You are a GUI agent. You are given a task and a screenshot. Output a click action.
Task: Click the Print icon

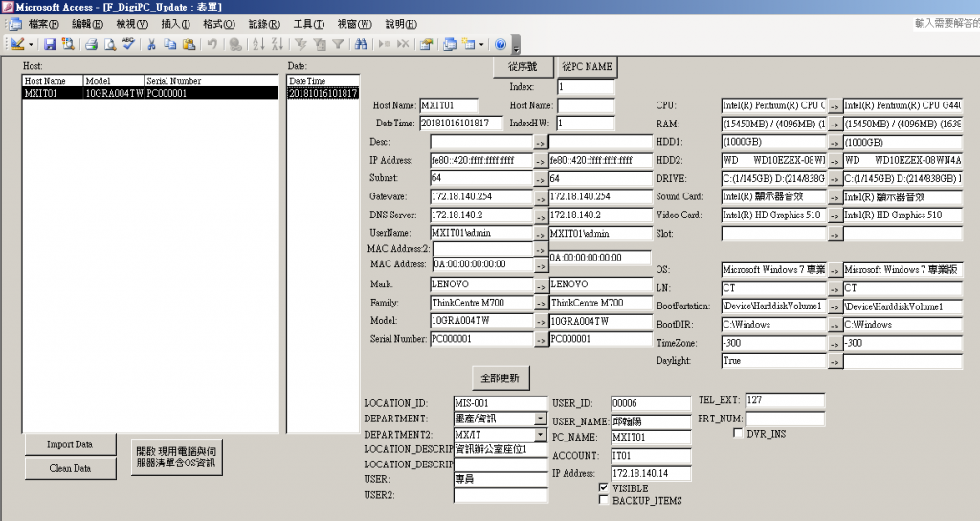coord(91,44)
